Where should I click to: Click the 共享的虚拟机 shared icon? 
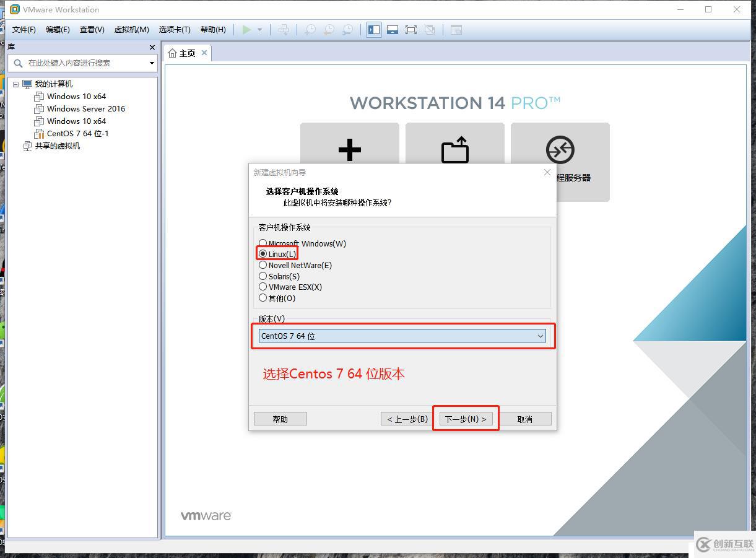click(x=27, y=146)
